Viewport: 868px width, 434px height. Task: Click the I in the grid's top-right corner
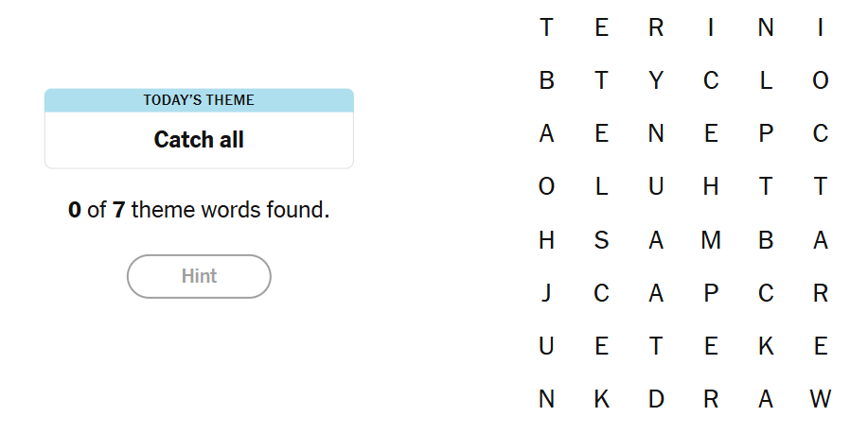(821, 28)
